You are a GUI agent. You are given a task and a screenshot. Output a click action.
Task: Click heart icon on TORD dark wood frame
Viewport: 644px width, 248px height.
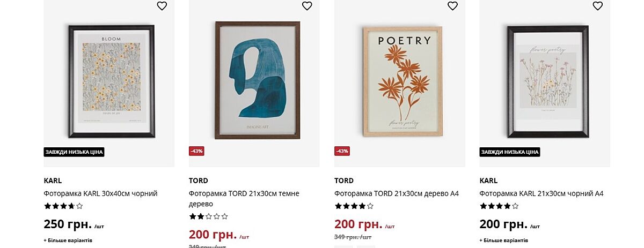pos(307,6)
